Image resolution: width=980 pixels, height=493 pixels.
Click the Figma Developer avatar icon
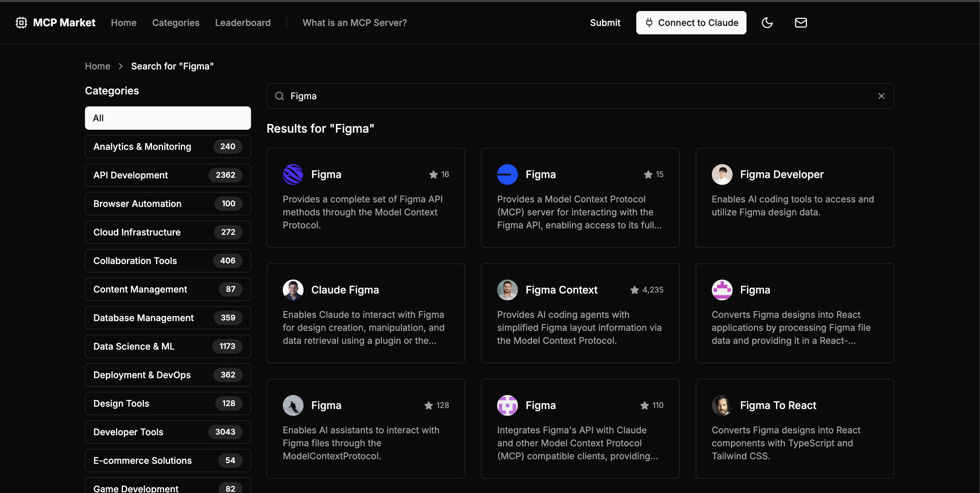tap(722, 174)
